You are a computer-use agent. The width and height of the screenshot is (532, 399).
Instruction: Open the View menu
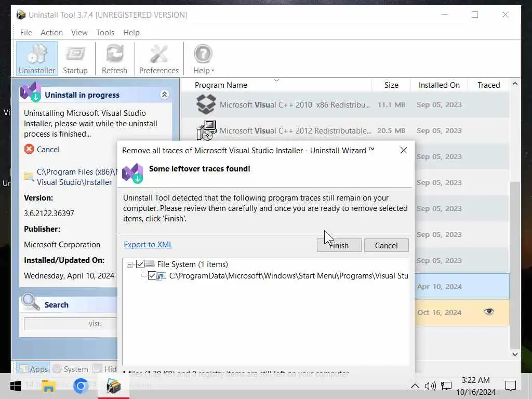(x=79, y=33)
